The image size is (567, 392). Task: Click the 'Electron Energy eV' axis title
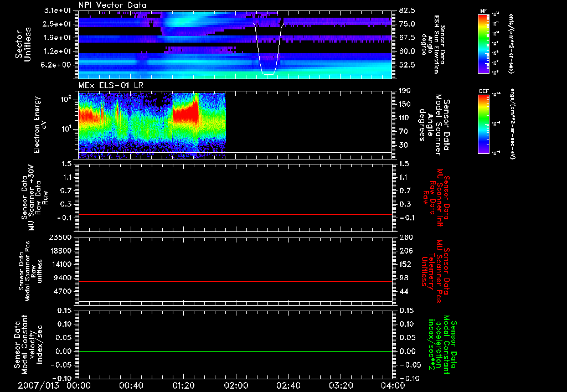pos(40,125)
